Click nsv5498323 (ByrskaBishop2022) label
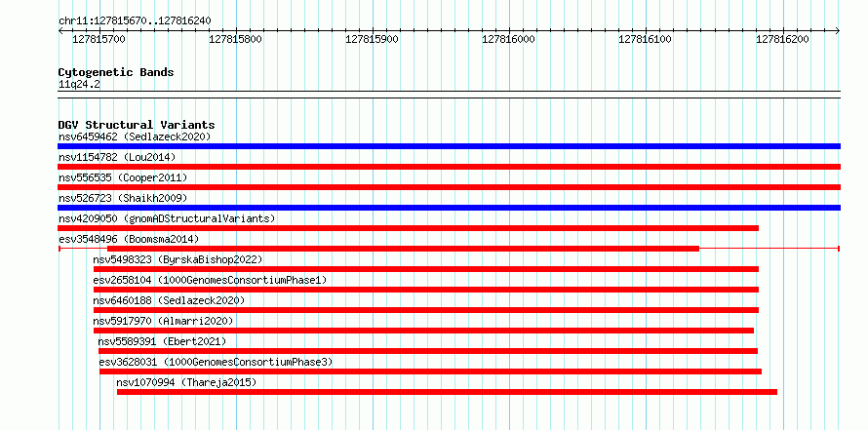 click(178, 259)
